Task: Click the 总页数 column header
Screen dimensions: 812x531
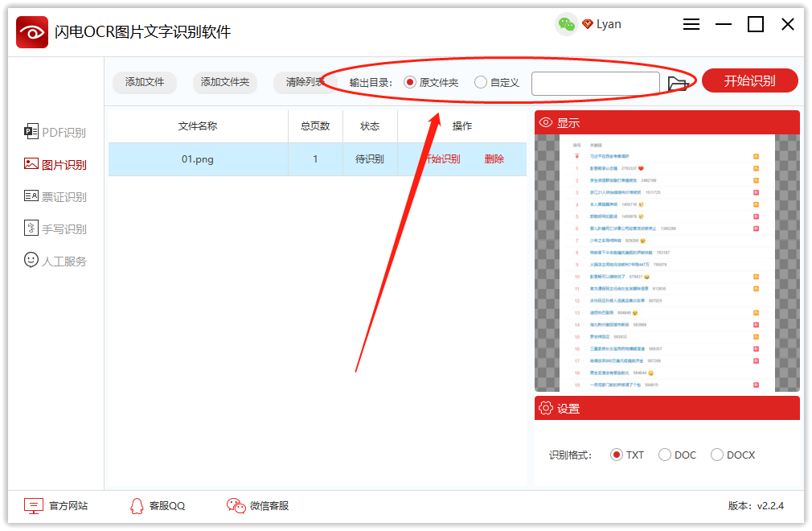Action: [315, 126]
